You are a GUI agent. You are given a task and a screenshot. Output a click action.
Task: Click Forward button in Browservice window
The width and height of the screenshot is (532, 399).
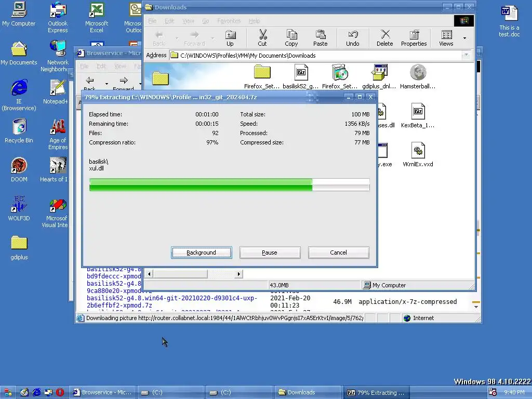pyautogui.click(x=123, y=84)
